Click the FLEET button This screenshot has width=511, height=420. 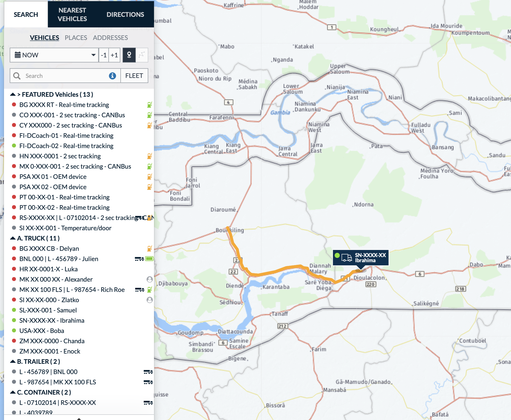(x=134, y=76)
